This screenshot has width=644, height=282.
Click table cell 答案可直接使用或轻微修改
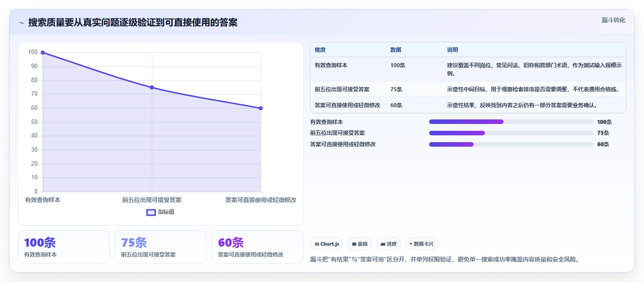pos(347,105)
